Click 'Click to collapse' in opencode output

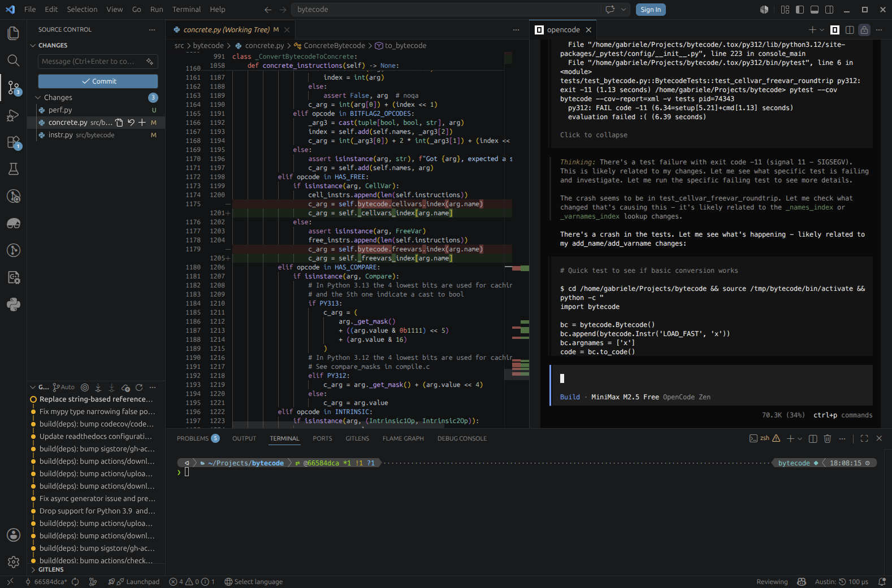click(594, 135)
